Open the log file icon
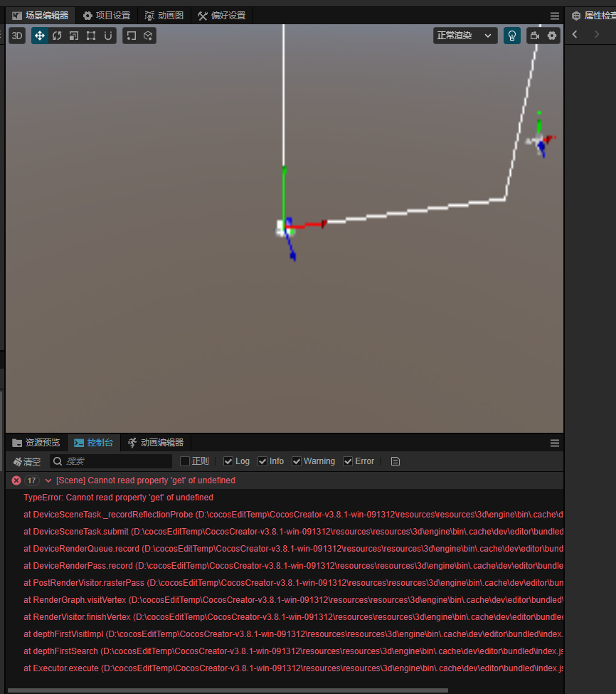Screen dimensions: 616x694 click(395, 461)
